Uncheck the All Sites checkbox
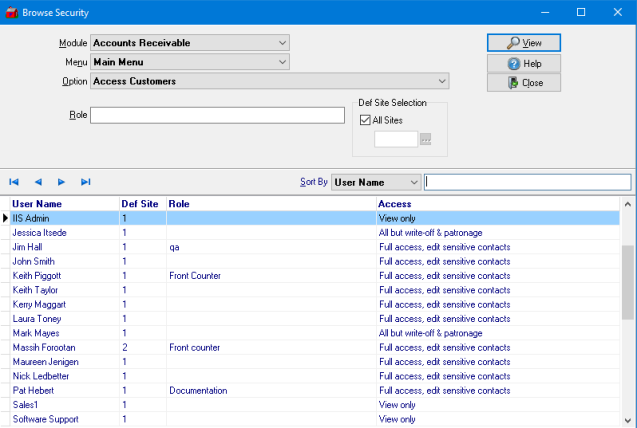Viewport: 637px width, 428px height. [x=366, y=120]
